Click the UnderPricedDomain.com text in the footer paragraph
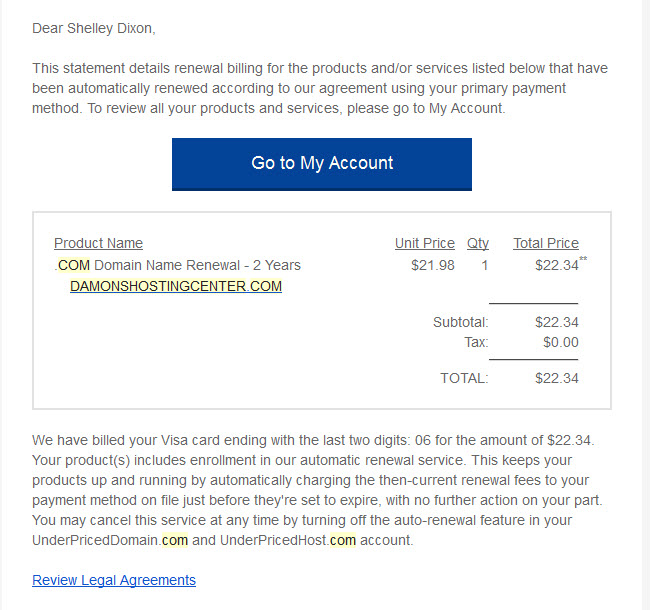This screenshot has width=650, height=610. coord(110,540)
